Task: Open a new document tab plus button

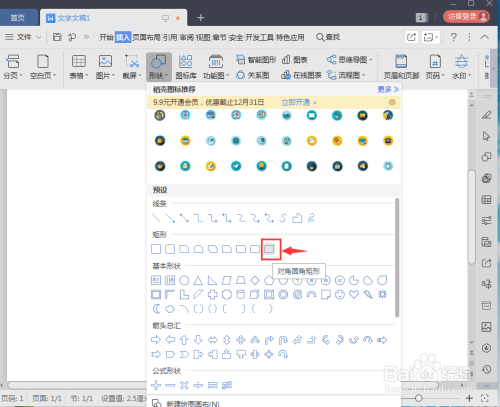Action: pyautogui.click(x=200, y=18)
